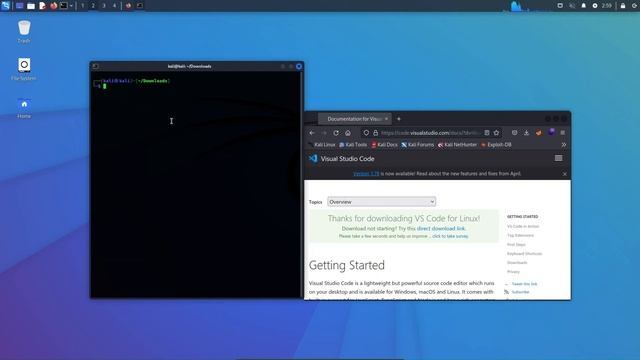Viewport: 640px width, 360px height.
Task: Open the Keyboard Shortcuts sidebar link
Action: (x=524, y=253)
